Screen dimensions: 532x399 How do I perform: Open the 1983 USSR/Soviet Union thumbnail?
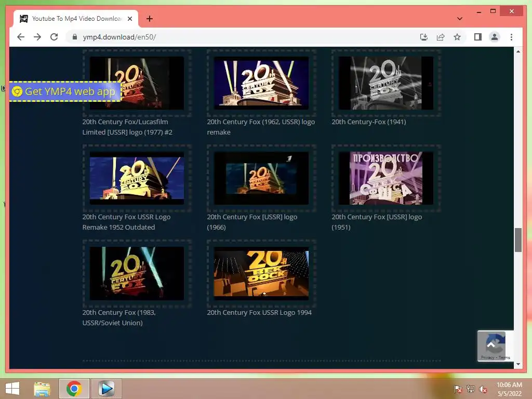tap(137, 273)
